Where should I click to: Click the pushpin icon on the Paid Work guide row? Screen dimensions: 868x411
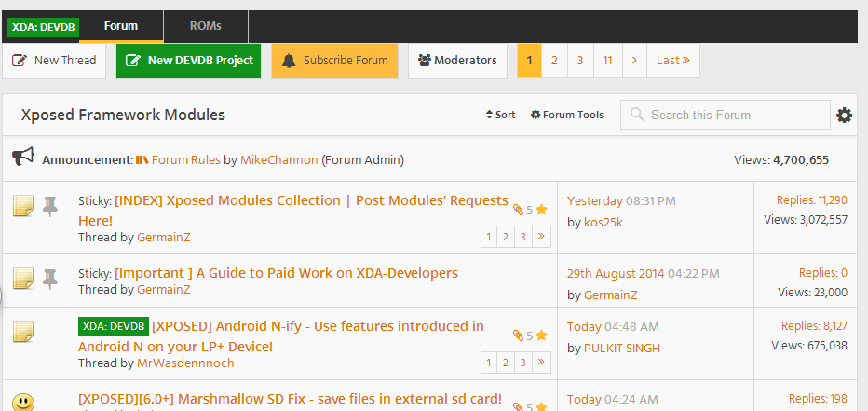click(x=49, y=280)
